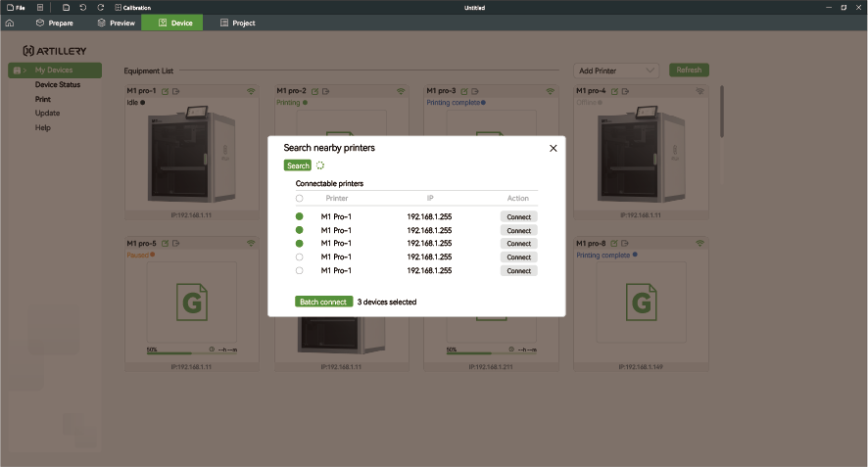868x467 pixels.
Task: Click 'Printing complete' status on M1 pro-3
Action: (x=453, y=103)
